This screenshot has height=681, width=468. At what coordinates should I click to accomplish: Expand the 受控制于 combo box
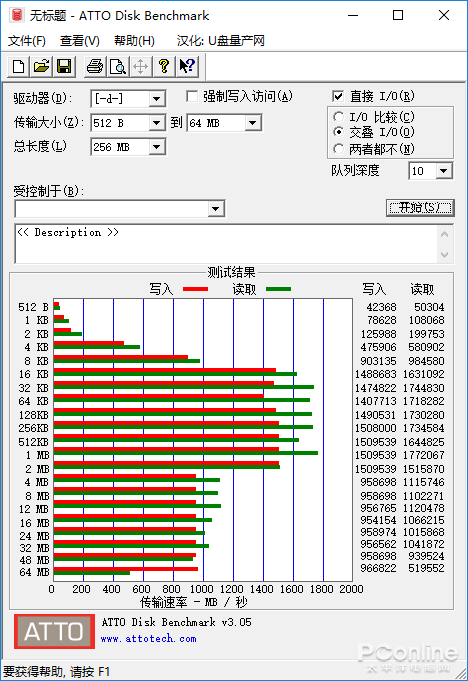click(216, 209)
